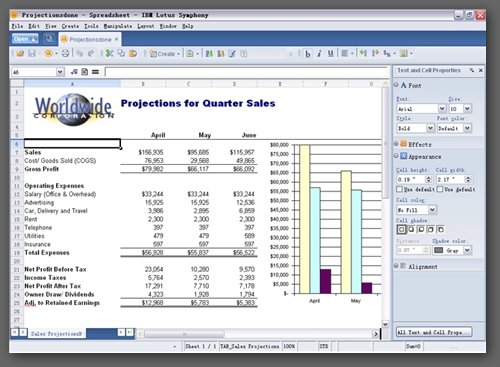Pin the Text and Cell Properties sidebar
The width and height of the screenshot is (500, 367).
[x=472, y=70]
